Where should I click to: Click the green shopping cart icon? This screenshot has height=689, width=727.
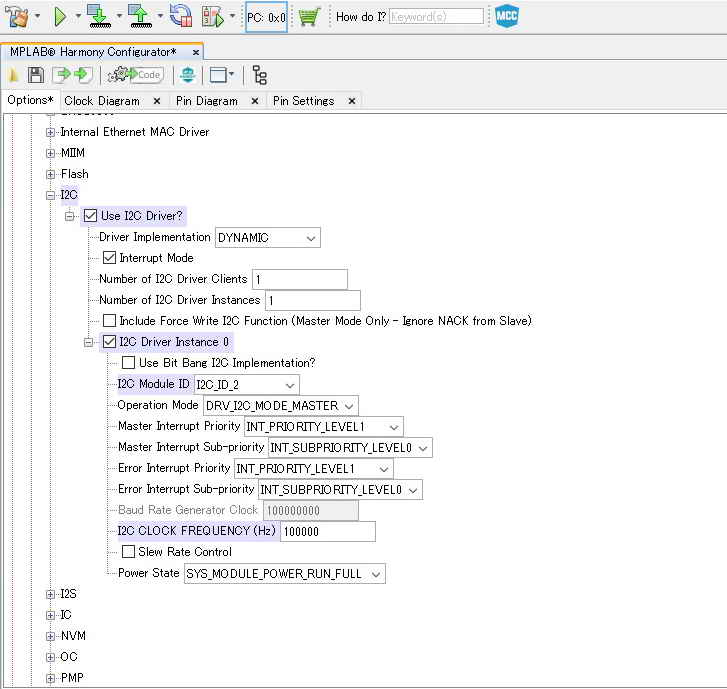point(309,17)
